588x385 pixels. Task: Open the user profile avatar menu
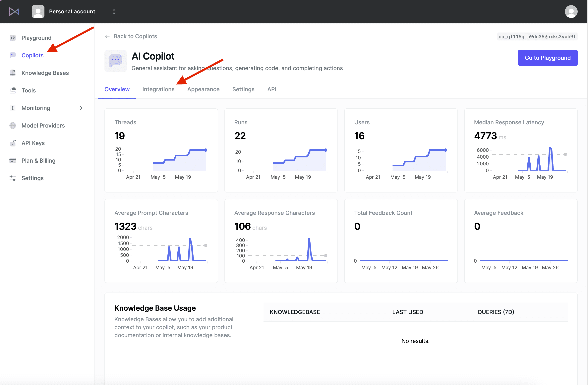[x=571, y=11]
